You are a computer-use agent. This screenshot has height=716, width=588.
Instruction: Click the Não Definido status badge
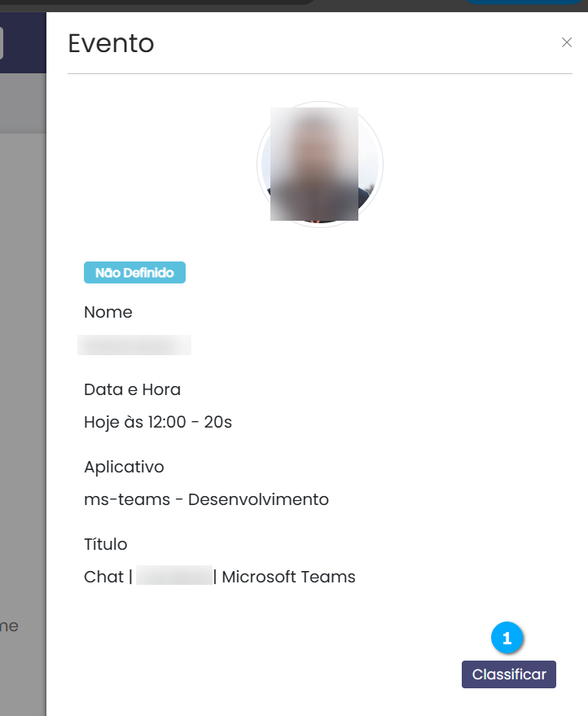pyautogui.click(x=134, y=273)
